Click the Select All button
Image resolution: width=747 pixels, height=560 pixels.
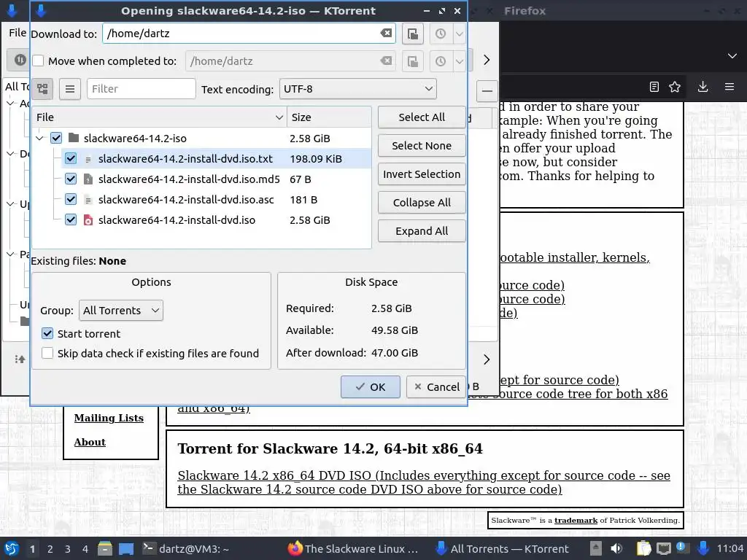[x=422, y=117]
